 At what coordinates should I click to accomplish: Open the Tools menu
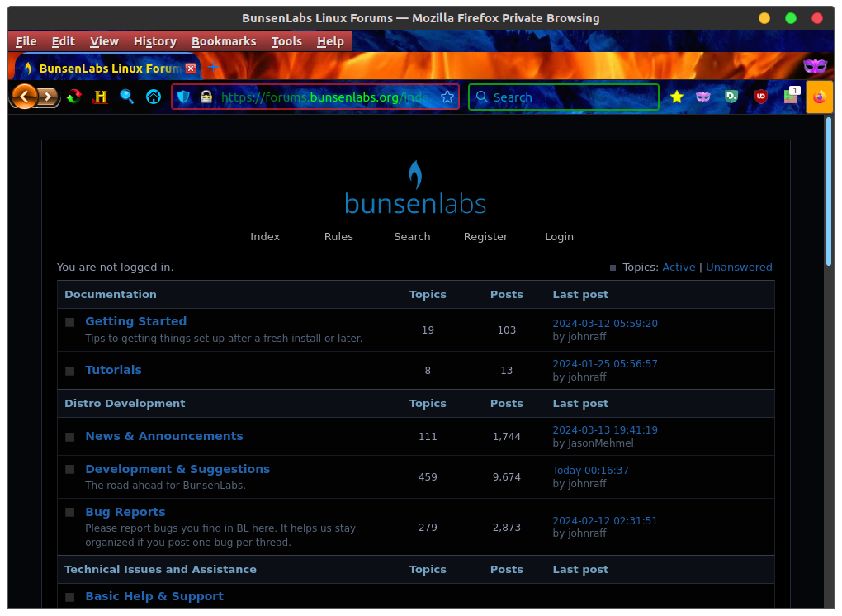coord(286,41)
